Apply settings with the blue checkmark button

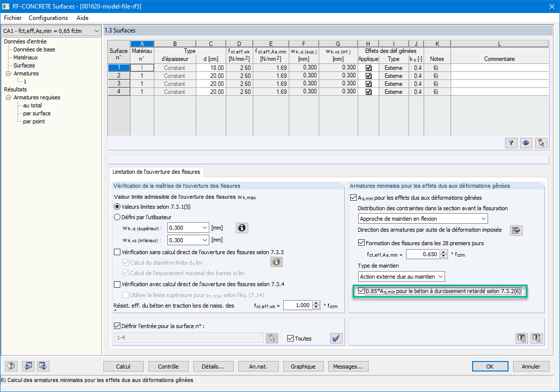click(x=336, y=338)
